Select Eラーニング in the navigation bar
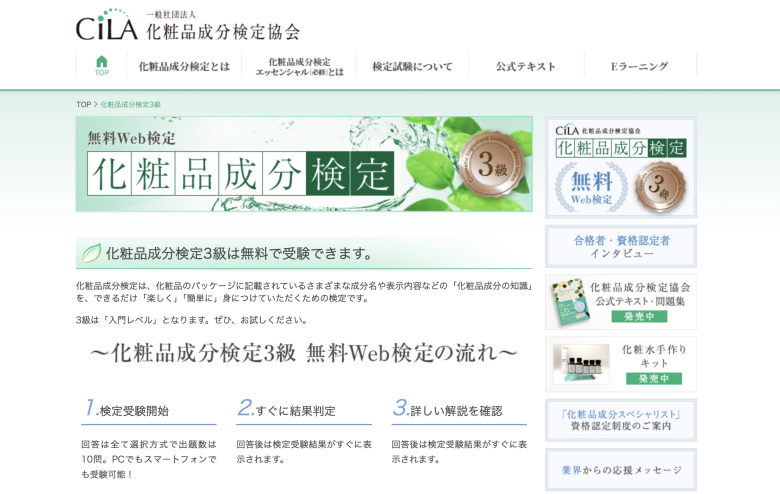Image resolution: width=780 pixels, height=494 pixels. tap(639, 67)
